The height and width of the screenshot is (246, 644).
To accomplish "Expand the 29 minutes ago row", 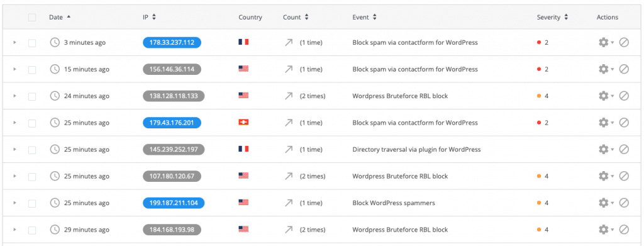I will point(15,229).
